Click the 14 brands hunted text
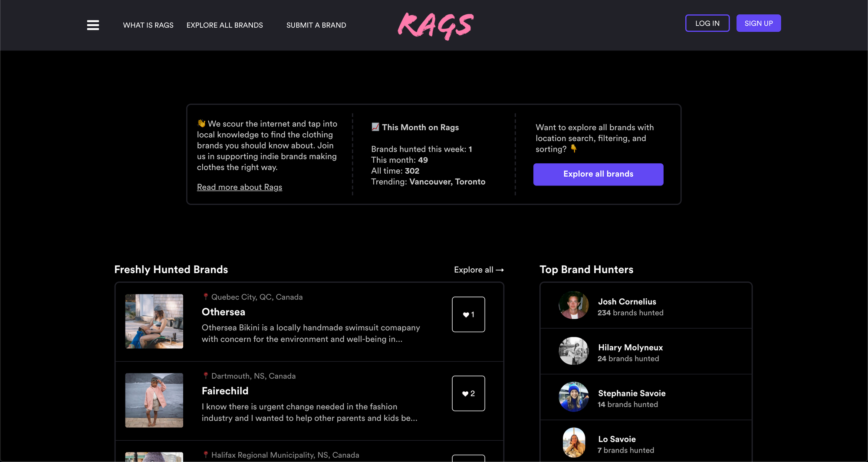Image resolution: width=868 pixels, height=462 pixels. point(628,405)
